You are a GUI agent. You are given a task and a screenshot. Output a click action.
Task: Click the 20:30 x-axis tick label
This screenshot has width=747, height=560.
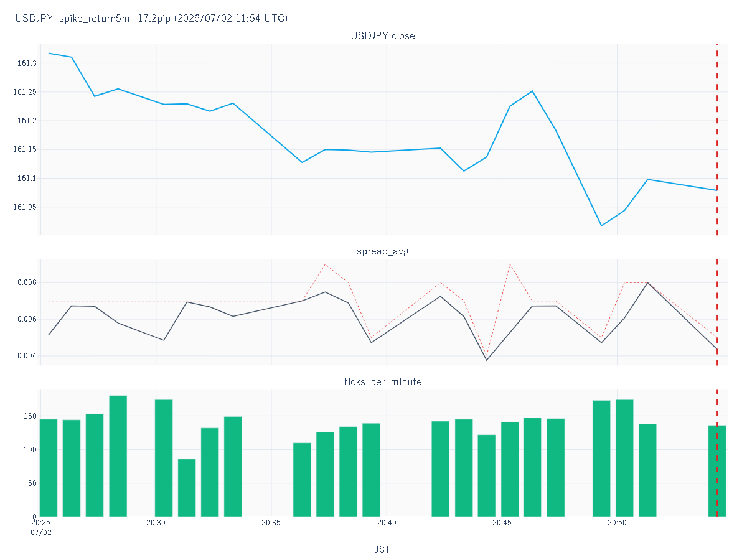(x=156, y=523)
